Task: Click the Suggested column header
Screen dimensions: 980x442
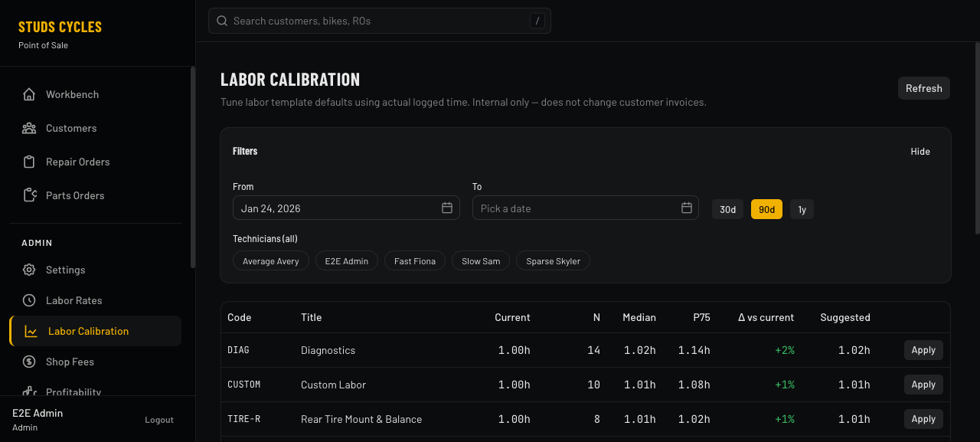Action: click(x=845, y=317)
